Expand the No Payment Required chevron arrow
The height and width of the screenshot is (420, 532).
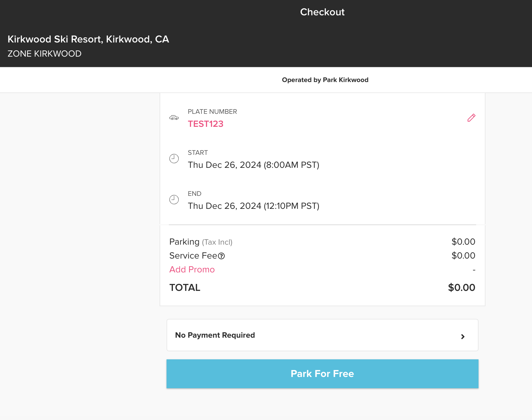pyautogui.click(x=463, y=337)
